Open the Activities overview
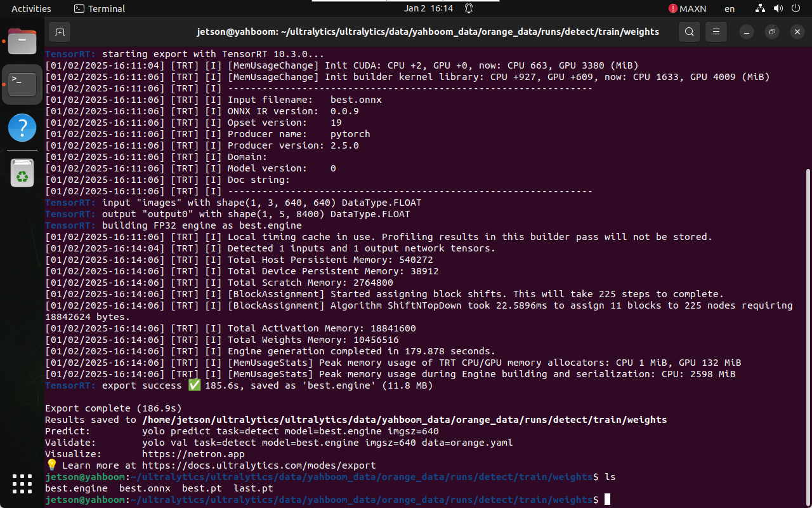 click(x=30, y=8)
